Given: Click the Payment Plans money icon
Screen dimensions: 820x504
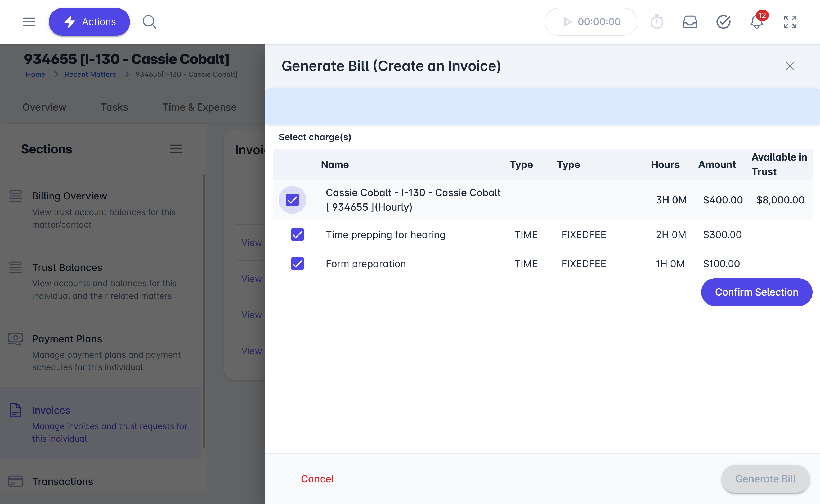Looking at the screenshot, I should pyautogui.click(x=15, y=339).
